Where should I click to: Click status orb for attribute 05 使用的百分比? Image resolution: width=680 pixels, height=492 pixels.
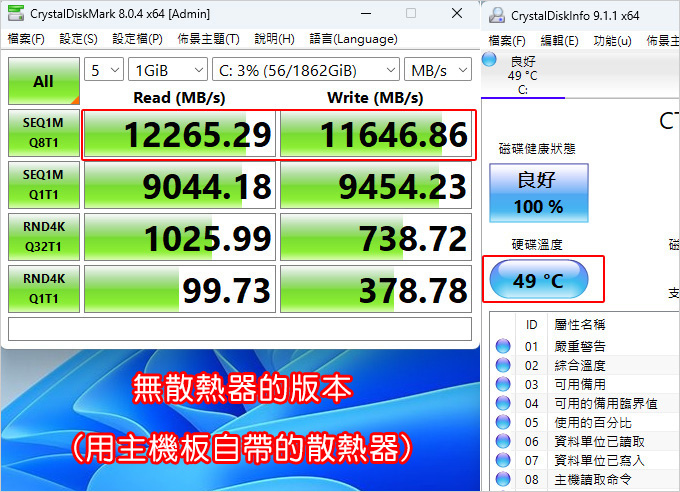[503, 422]
